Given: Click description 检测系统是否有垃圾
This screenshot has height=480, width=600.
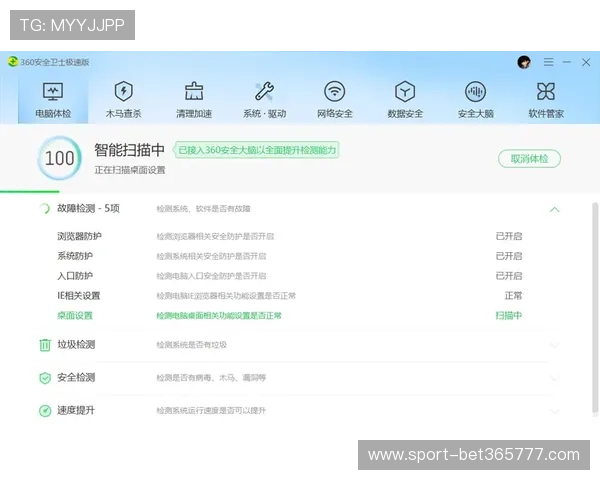Looking at the screenshot, I should 191,345.
